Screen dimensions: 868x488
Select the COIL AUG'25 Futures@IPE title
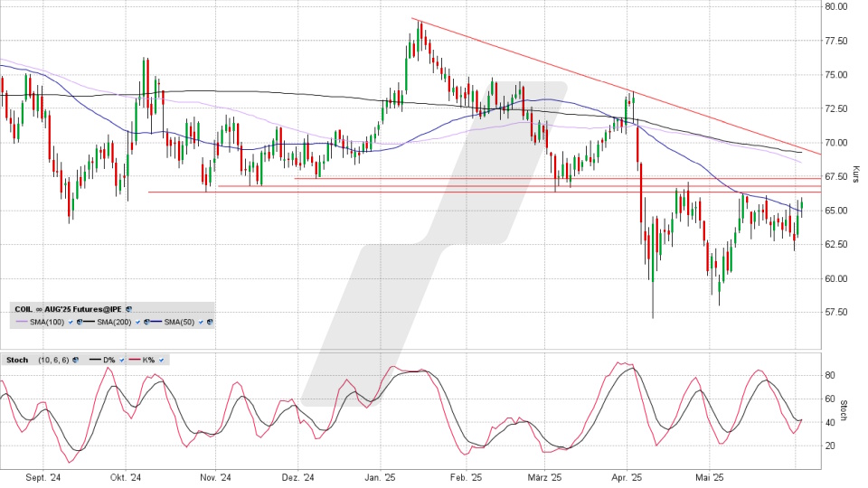click(x=68, y=309)
